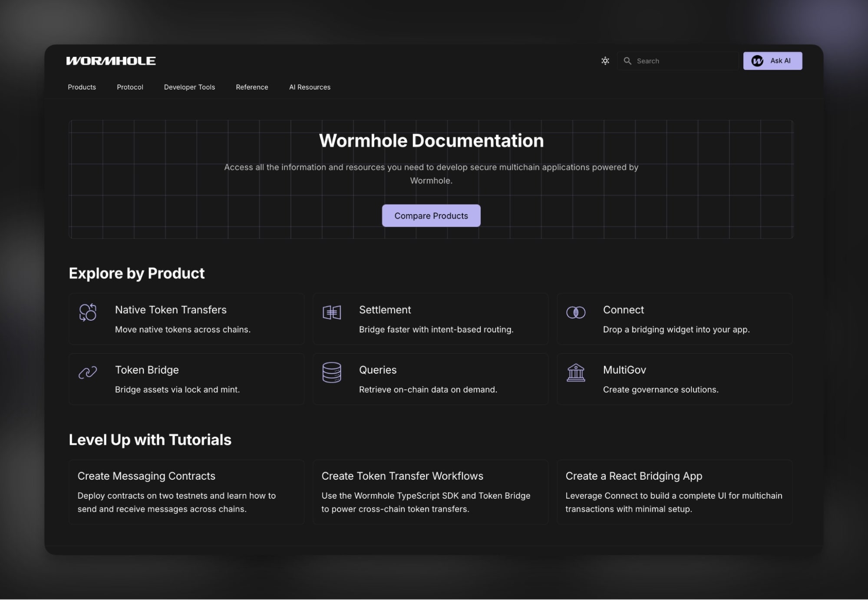Click the Token Bridge chain-link icon
The image size is (868, 600).
point(88,372)
